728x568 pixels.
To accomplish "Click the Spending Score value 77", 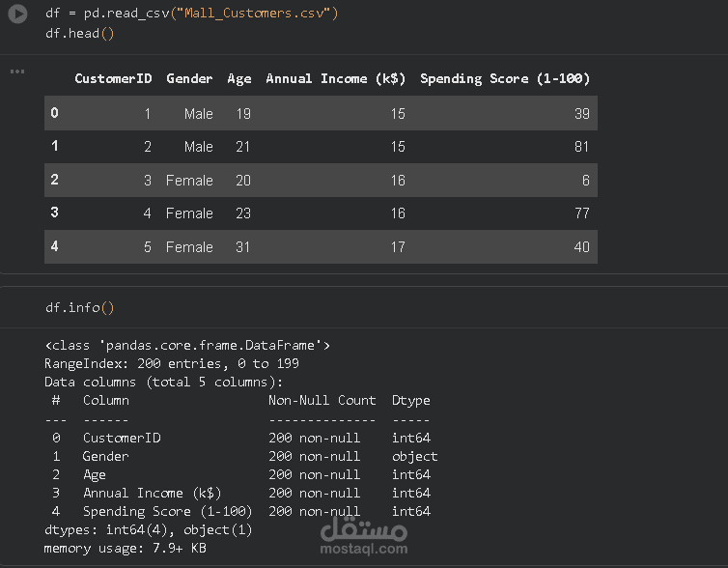I will coord(582,213).
